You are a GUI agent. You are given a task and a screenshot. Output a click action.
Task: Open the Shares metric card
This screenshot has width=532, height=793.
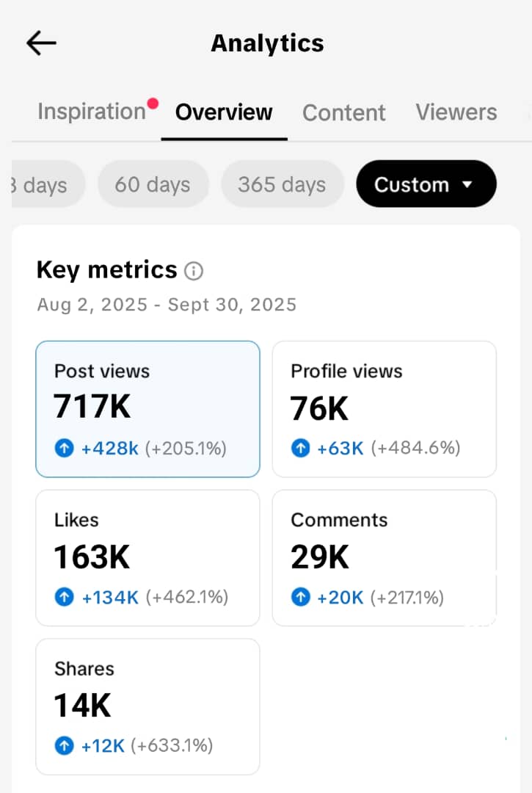(x=147, y=706)
